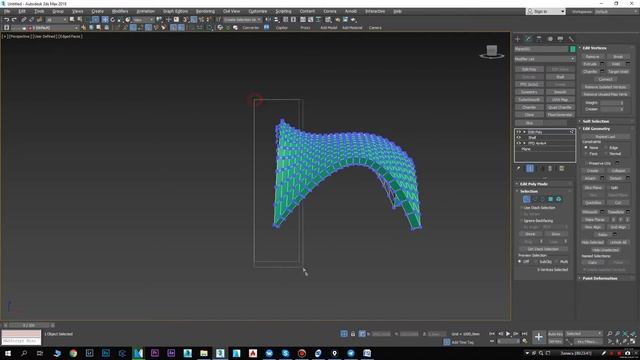This screenshot has height=360, width=640.
Task: Click the Selection Lock toggle icon
Action: pyautogui.click(x=353, y=334)
